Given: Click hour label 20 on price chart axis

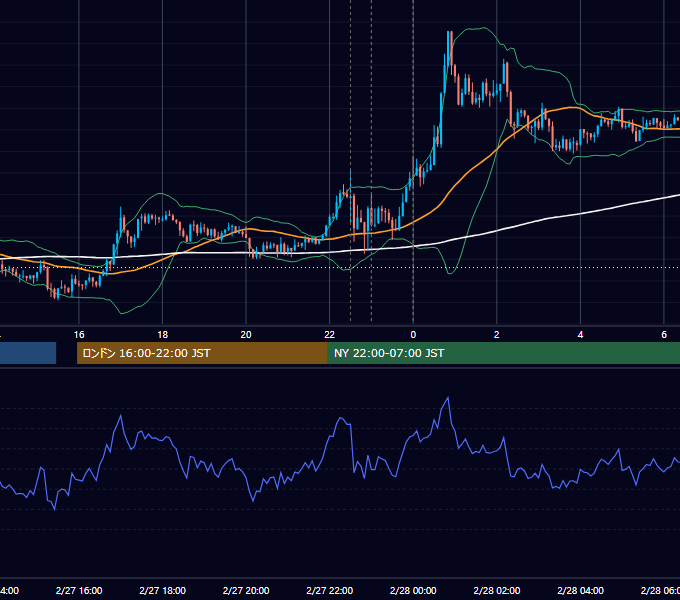Looking at the screenshot, I should click(246, 335).
